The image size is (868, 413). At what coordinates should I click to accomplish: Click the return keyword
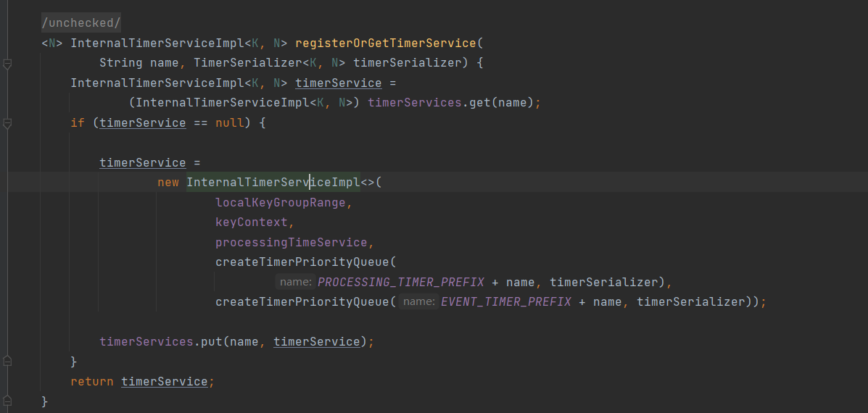click(92, 382)
